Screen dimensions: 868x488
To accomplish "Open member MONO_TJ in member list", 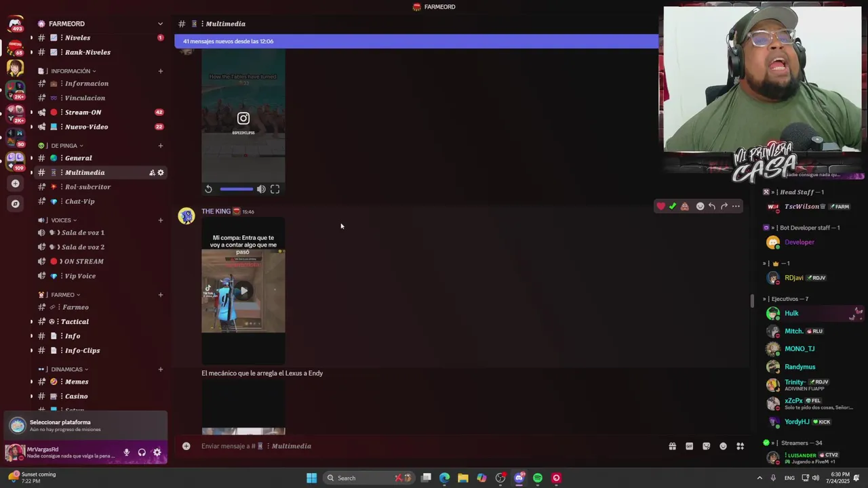I will pos(812,349).
